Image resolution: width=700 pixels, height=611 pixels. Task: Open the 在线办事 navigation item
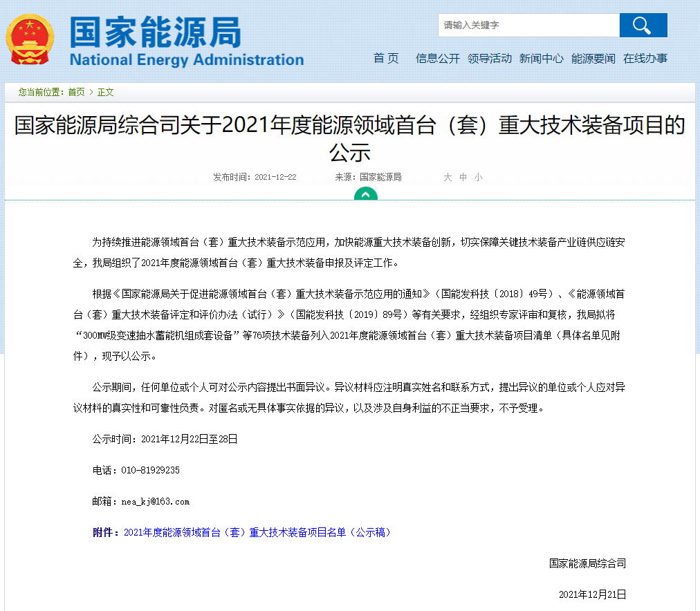[x=645, y=59]
